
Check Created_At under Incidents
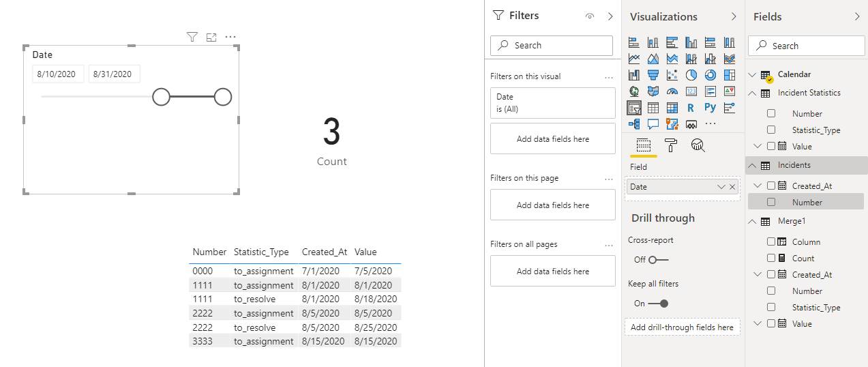[771, 186]
